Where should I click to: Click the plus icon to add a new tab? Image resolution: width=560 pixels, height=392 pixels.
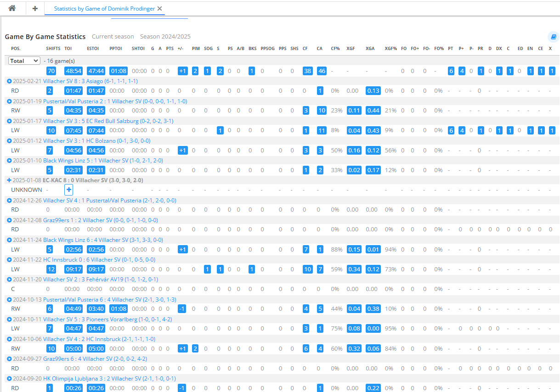tap(35, 8)
